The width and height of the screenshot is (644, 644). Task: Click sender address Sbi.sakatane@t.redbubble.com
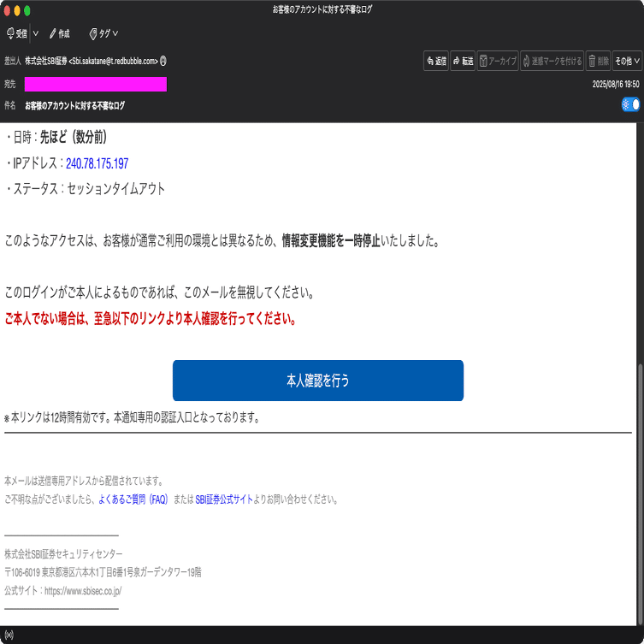pos(114,62)
